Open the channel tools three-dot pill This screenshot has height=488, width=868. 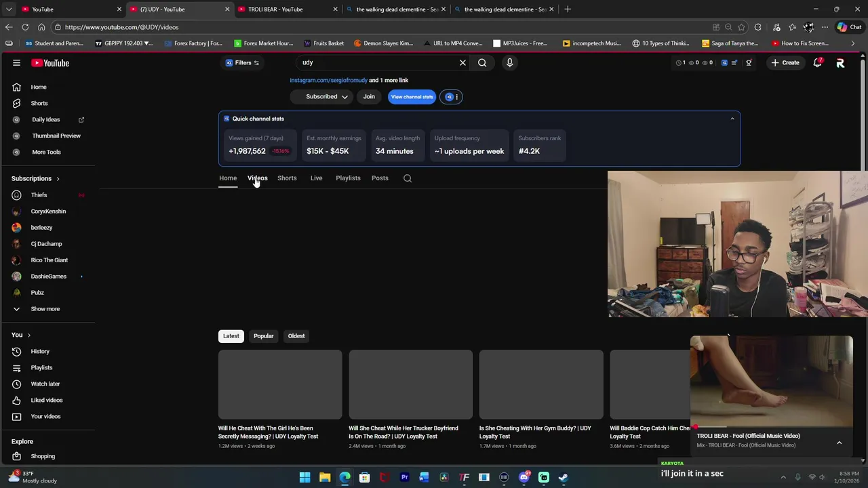452,97
